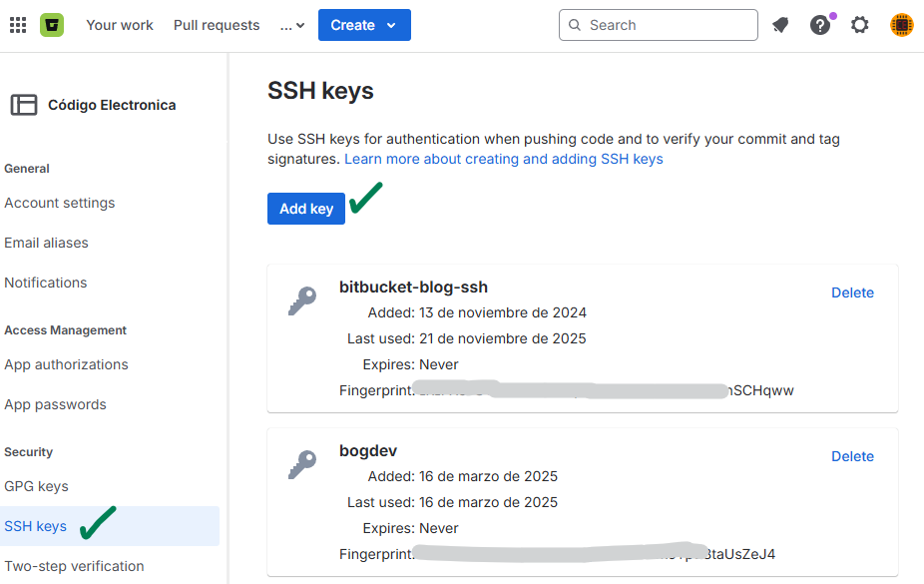Delete the bitbucket-blog-ssh key
Viewport: 924px width, 584px height.
point(852,292)
